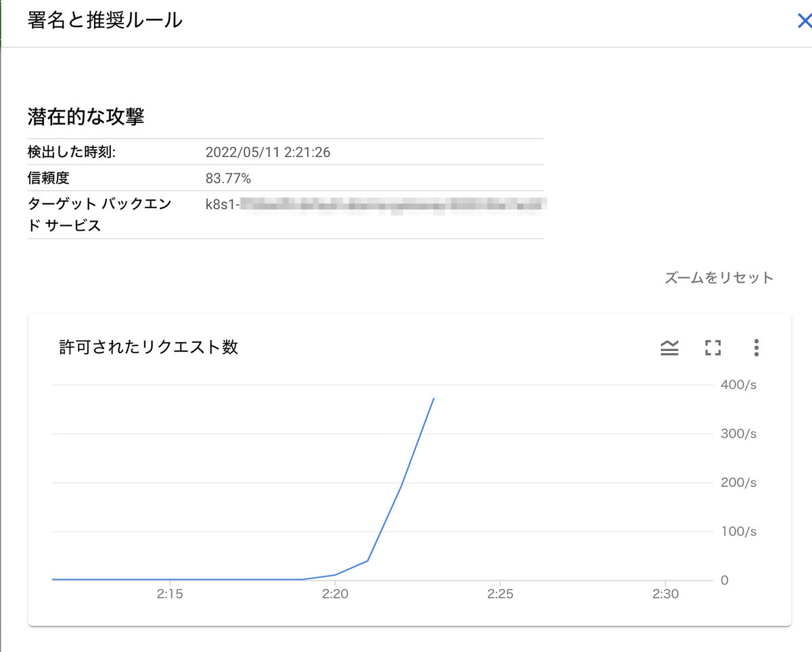
Task: Click the 許可されたリクエスト数 chart title
Action: 149,348
